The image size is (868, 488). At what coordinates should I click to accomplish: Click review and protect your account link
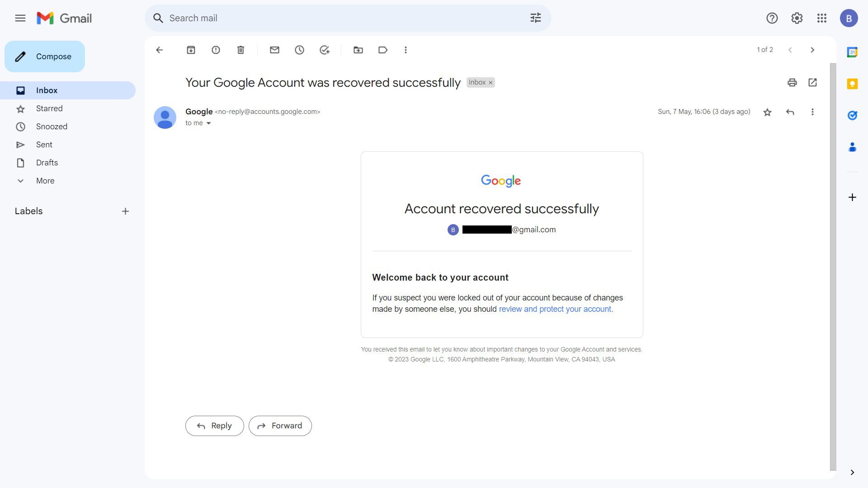click(x=556, y=309)
